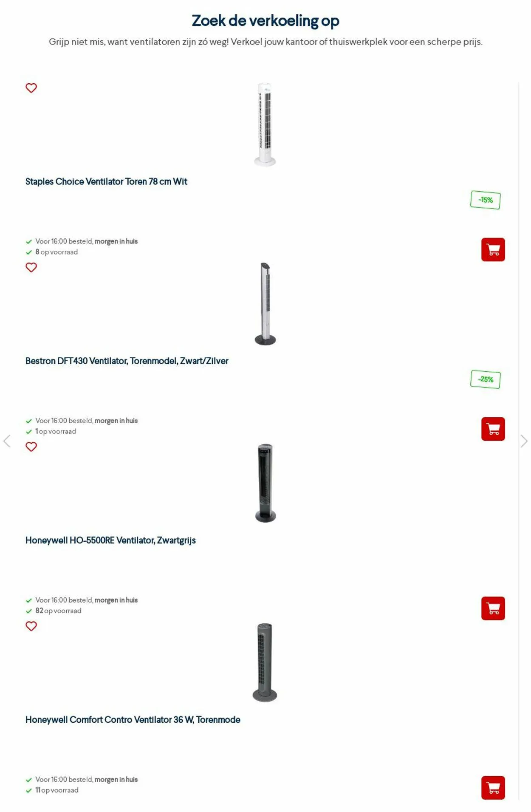Viewport: 531px width, 812px height.
Task: Add Honeywell HO-5500RE to shopping cart
Action: pos(493,608)
